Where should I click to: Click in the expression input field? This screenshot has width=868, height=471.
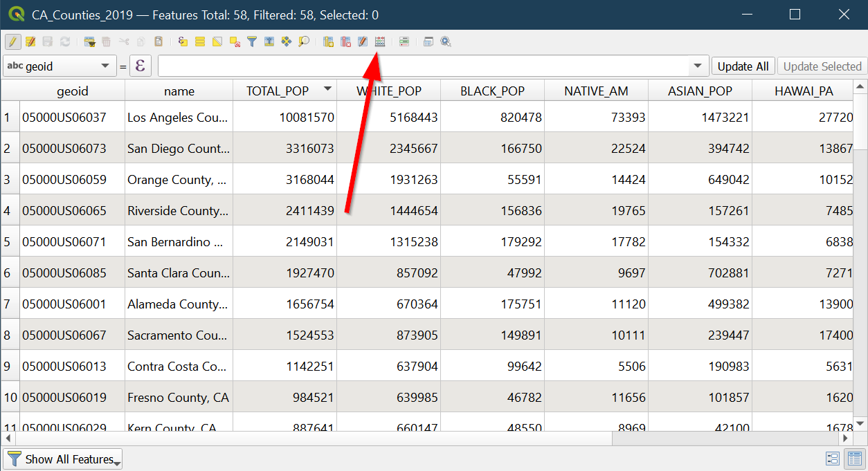click(x=422, y=66)
